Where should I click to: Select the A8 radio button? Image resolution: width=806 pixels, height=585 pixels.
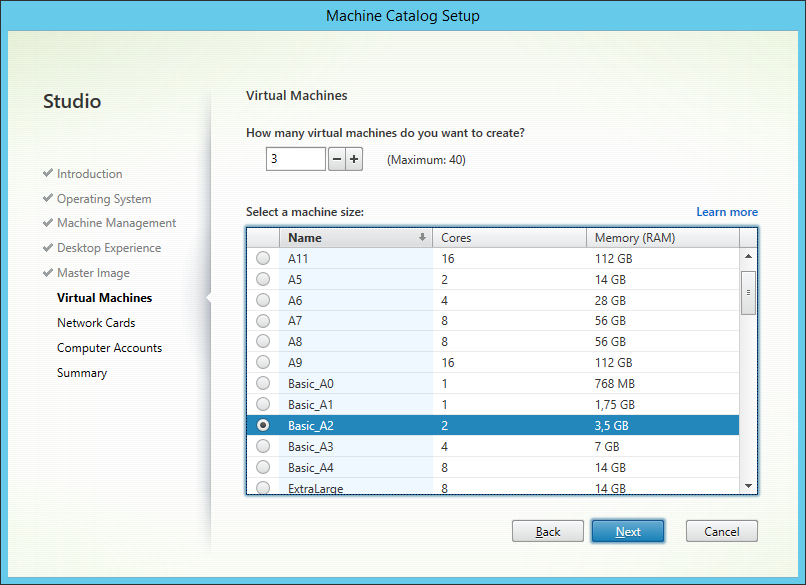[263, 341]
